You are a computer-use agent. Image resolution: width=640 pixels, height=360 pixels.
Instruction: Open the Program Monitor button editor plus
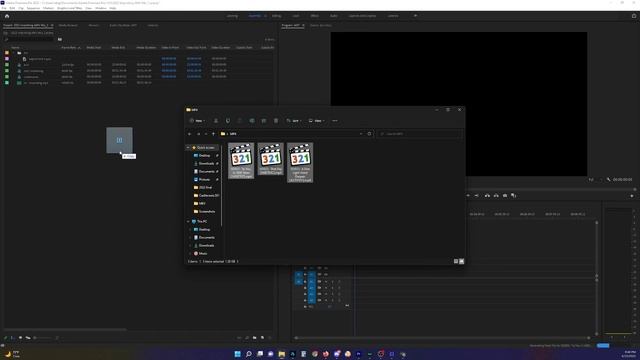click(x=632, y=196)
